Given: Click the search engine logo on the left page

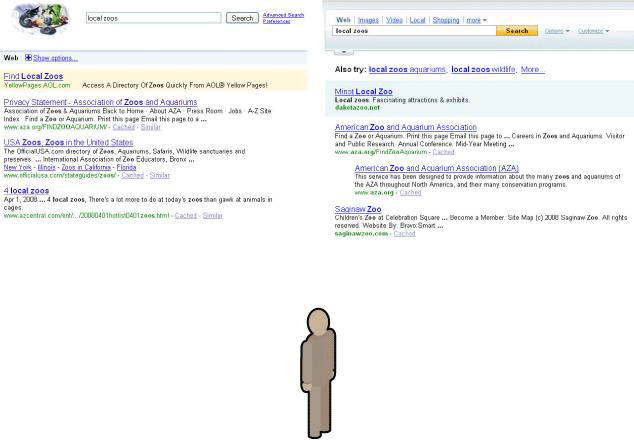Looking at the screenshot, I should click(40, 19).
